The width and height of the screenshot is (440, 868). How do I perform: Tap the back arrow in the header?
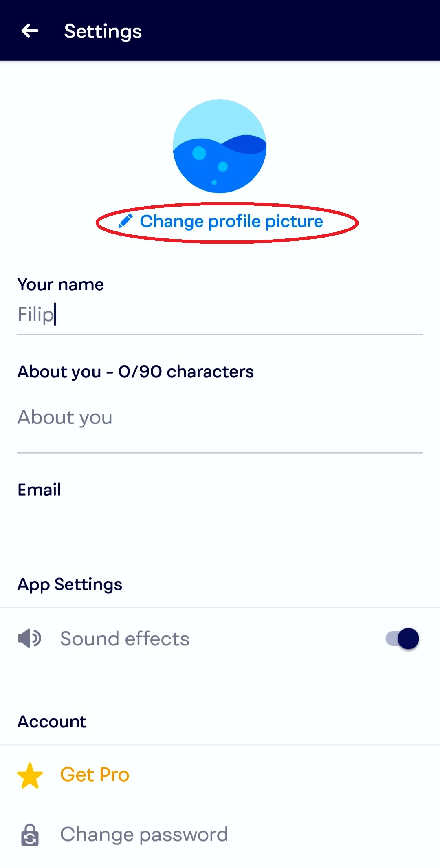30,31
